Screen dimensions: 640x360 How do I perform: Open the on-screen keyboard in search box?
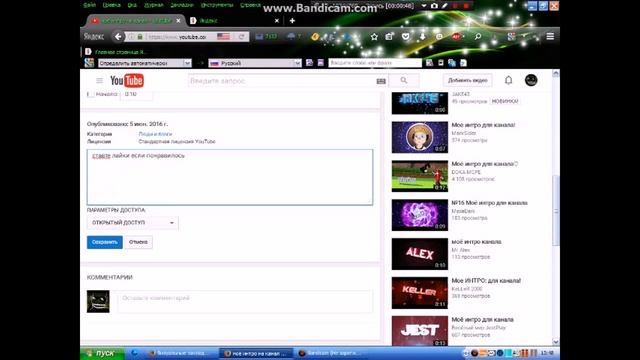pos(381,81)
